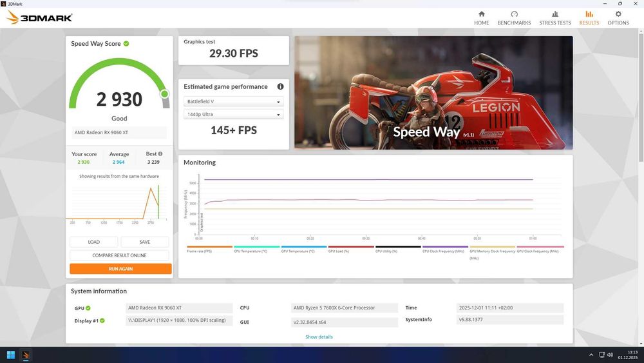Toggle GPU Load (%) legend item
Image resolution: width=644 pixels, height=363 pixels.
351,249
